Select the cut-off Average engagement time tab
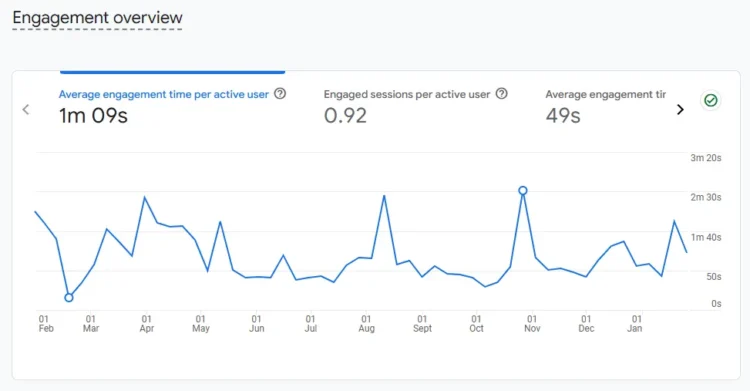This screenshot has height=391, width=750. click(606, 107)
